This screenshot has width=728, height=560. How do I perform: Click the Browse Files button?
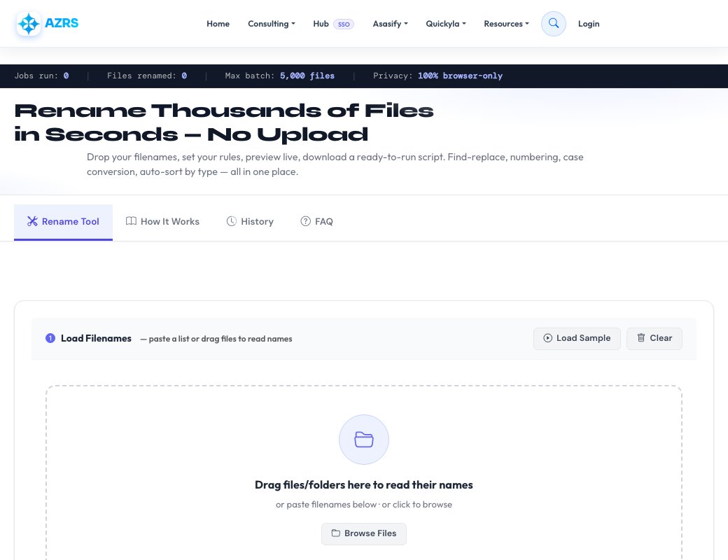coord(363,533)
